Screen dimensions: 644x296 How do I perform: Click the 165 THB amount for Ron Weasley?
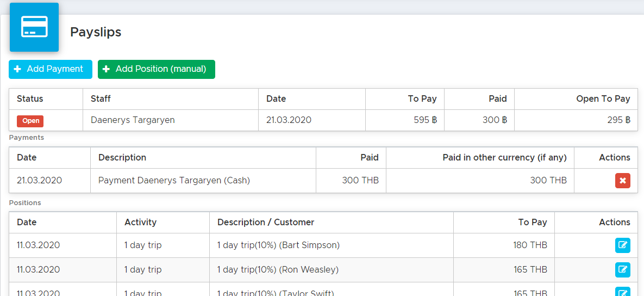coord(530,270)
